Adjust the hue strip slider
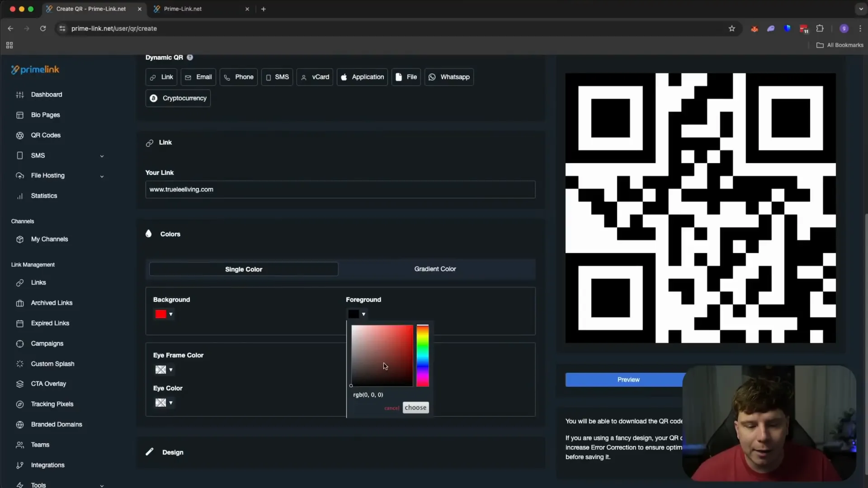The height and width of the screenshot is (488, 868). [423, 356]
